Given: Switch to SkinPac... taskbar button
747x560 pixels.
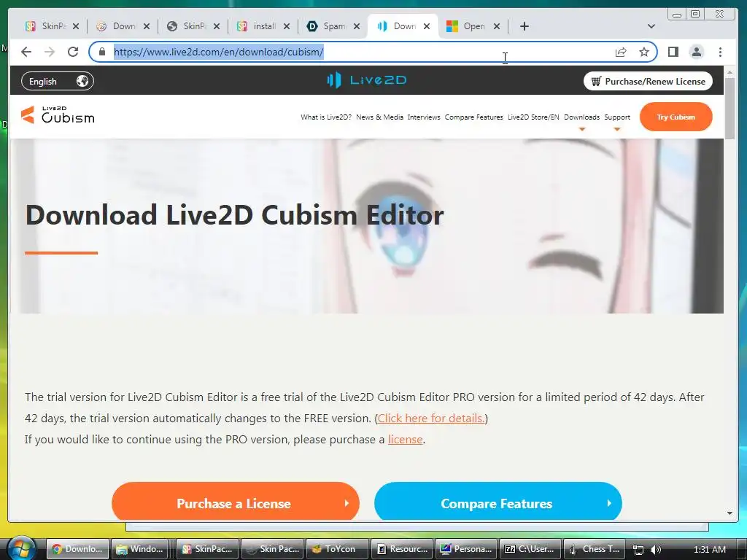Looking at the screenshot, I should coord(207,549).
